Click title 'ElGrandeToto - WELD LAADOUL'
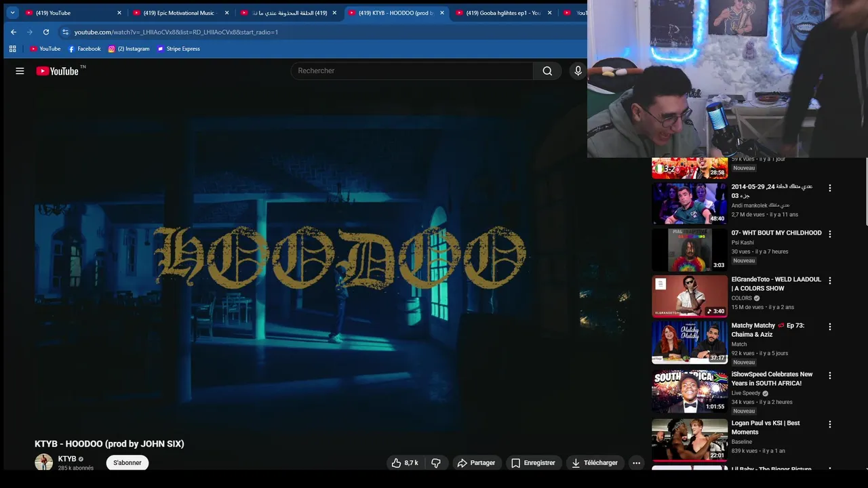This screenshot has width=868, height=488. coord(776,283)
